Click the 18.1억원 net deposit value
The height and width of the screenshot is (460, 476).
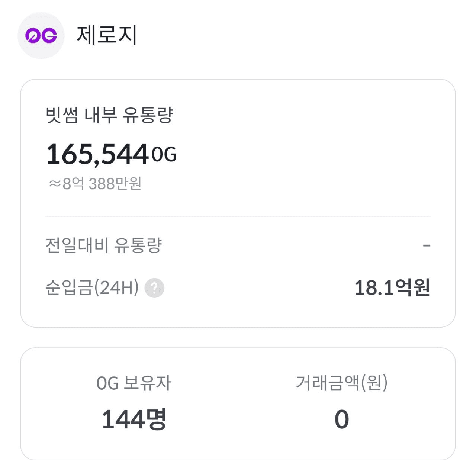(x=392, y=287)
